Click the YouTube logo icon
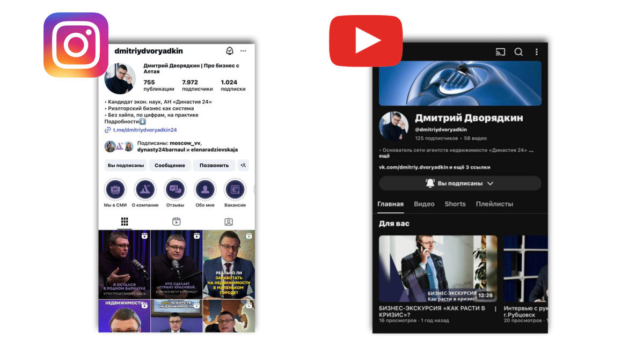Image resolution: width=644 pixels, height=362 pixels. (x=366, y=41)
